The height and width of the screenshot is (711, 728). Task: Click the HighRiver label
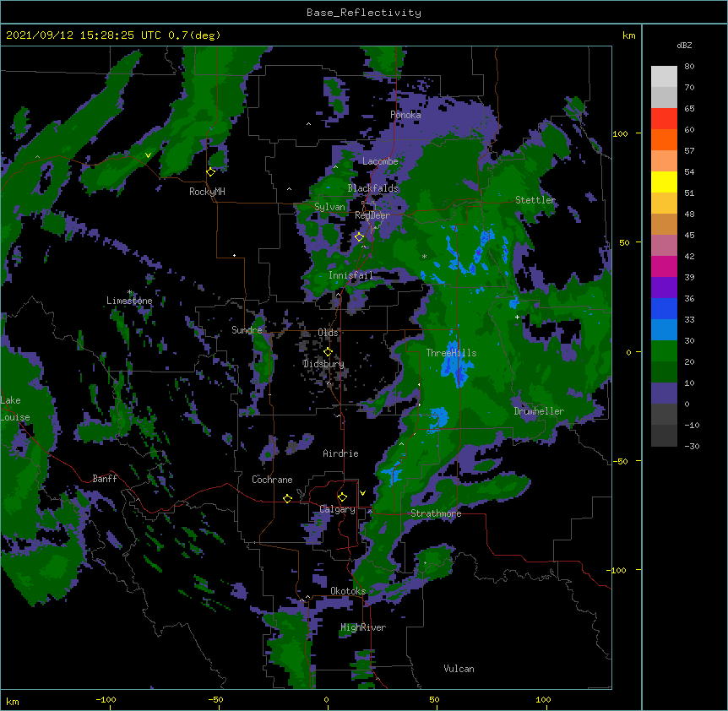[x=363, y=627]
